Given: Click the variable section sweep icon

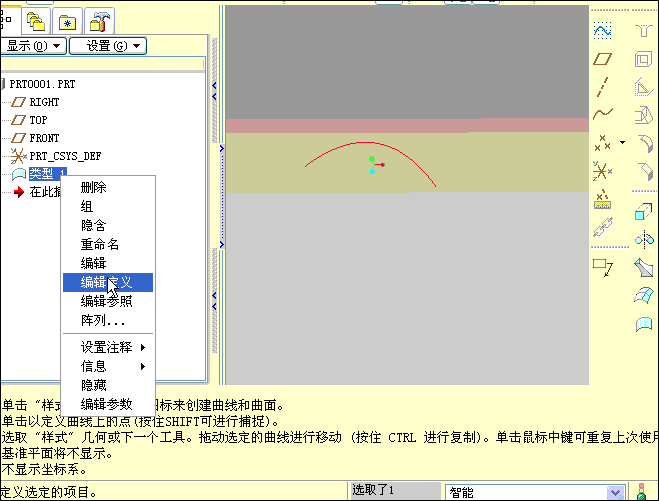Looking at the screenshot, I should click(x=643, y=267).
